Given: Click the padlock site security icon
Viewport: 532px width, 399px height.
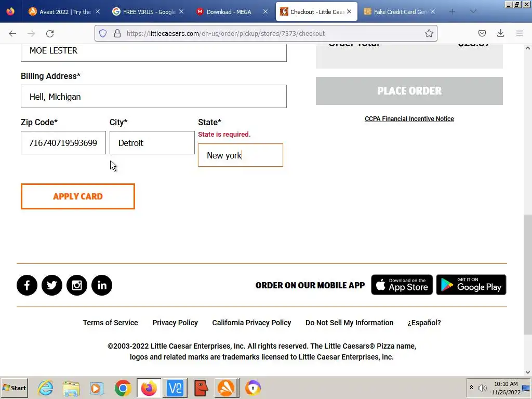Looking at the screenshot, I should tap(117, 33).
